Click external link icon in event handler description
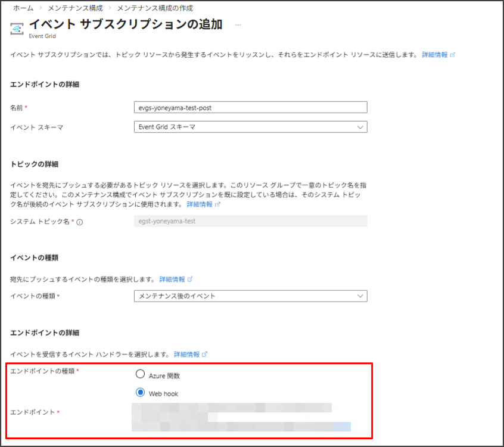 (x=205, y=354)
